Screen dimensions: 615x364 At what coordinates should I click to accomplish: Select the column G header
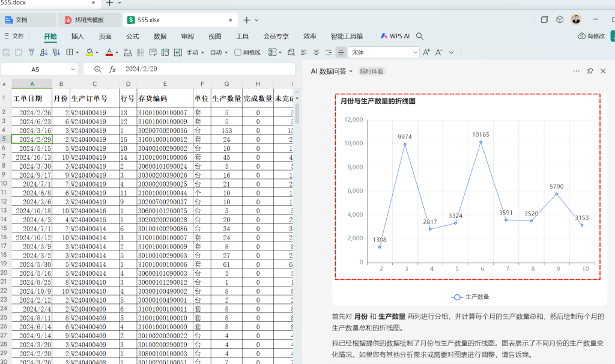[x=226, y=84]
